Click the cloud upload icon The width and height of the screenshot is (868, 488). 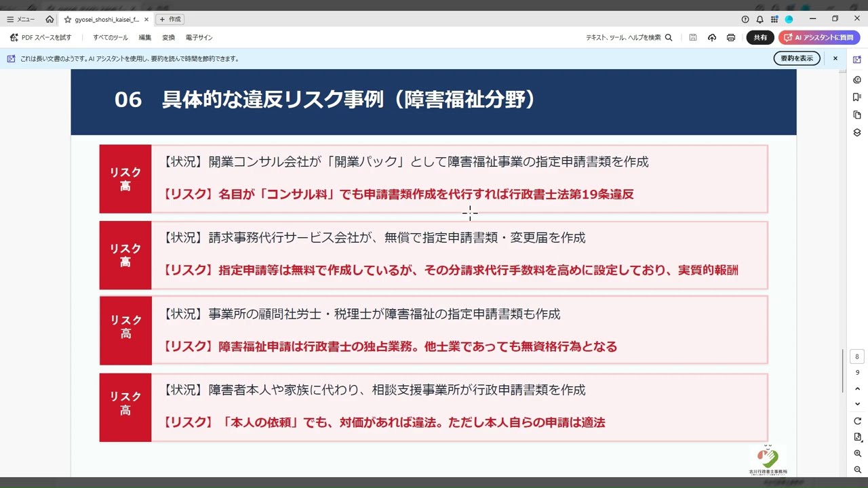(x=711, y=38)
